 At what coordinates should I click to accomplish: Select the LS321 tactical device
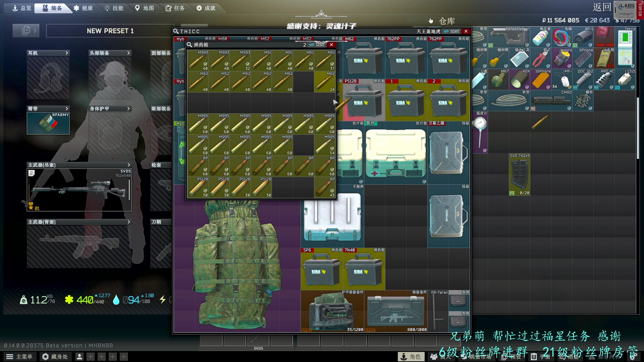pos(625,79)
